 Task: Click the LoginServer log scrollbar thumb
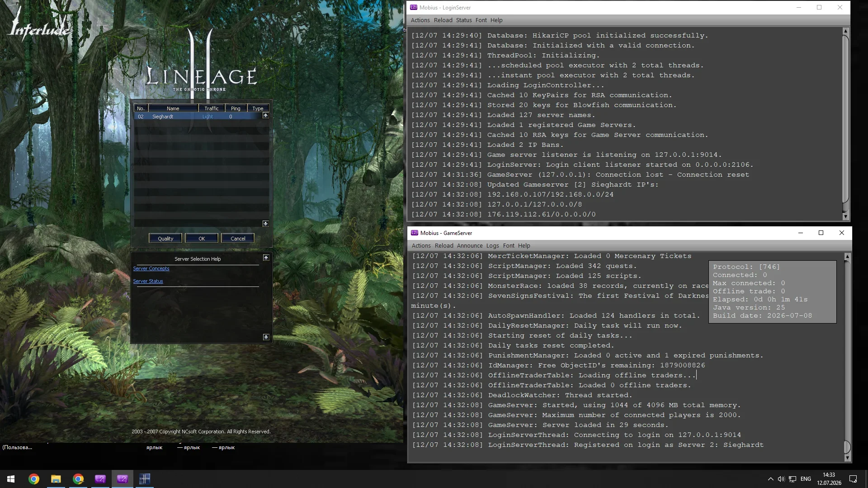[x=846, y=118]
